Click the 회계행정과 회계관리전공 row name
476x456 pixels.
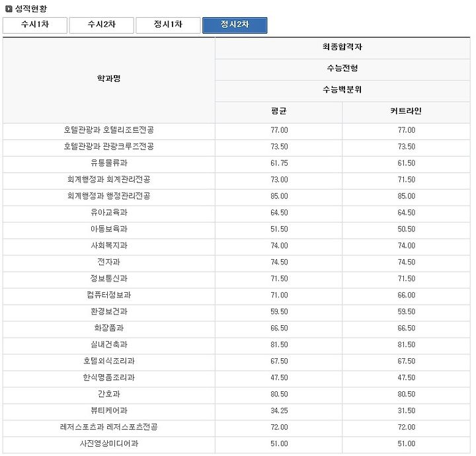click(108, 180)
